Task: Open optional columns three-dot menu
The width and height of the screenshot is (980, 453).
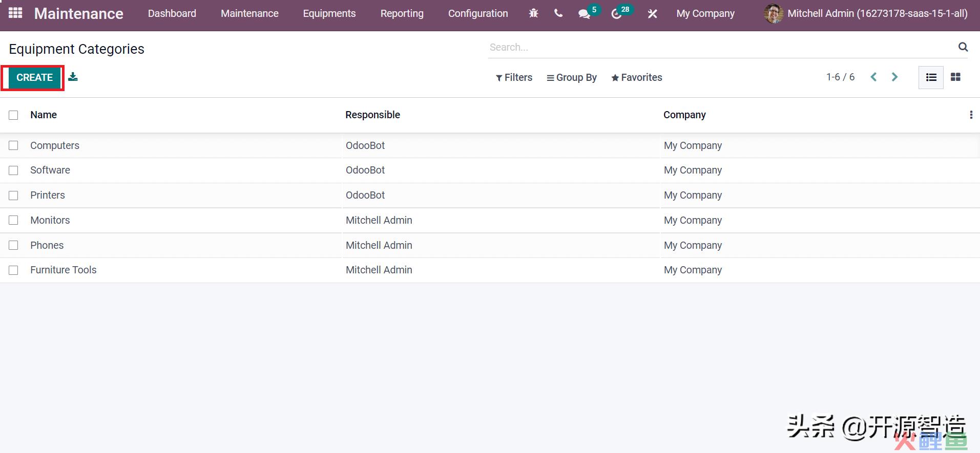Action: pos(971,115)
